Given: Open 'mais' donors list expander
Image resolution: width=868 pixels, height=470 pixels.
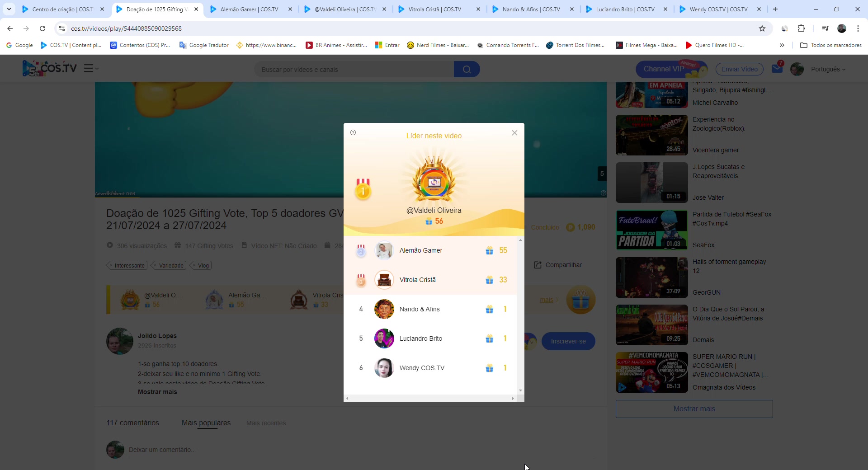Looking at the screenshot, I should 547,300.
